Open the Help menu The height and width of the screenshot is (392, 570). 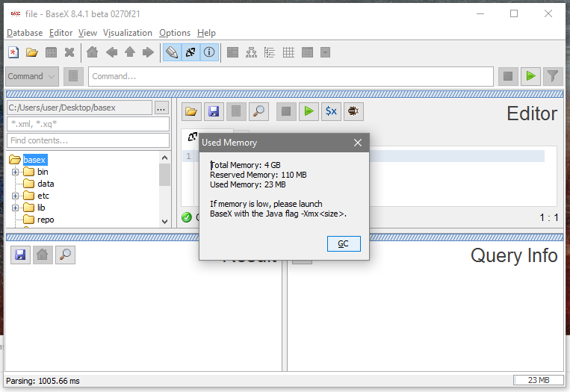point(206,33)
